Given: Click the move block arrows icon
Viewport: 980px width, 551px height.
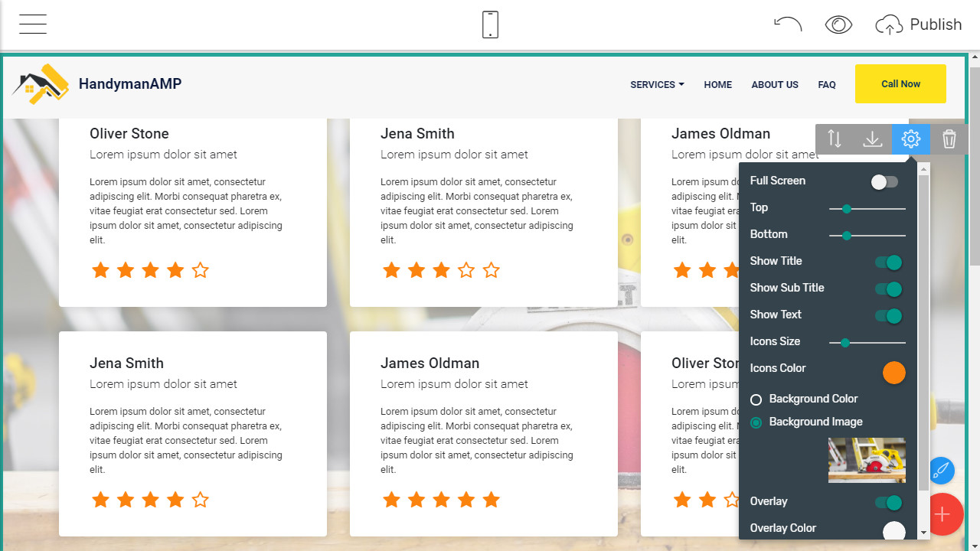Looking at the screenshot, I should click(835, 139).
